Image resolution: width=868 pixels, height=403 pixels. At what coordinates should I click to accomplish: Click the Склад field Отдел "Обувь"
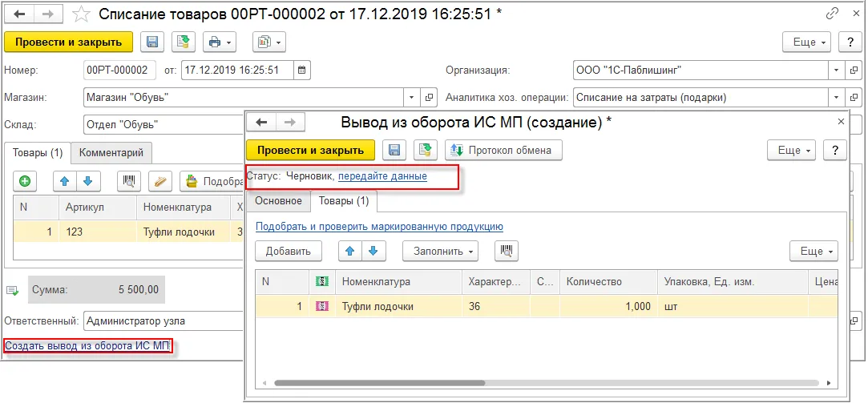(x=164, y=124)
